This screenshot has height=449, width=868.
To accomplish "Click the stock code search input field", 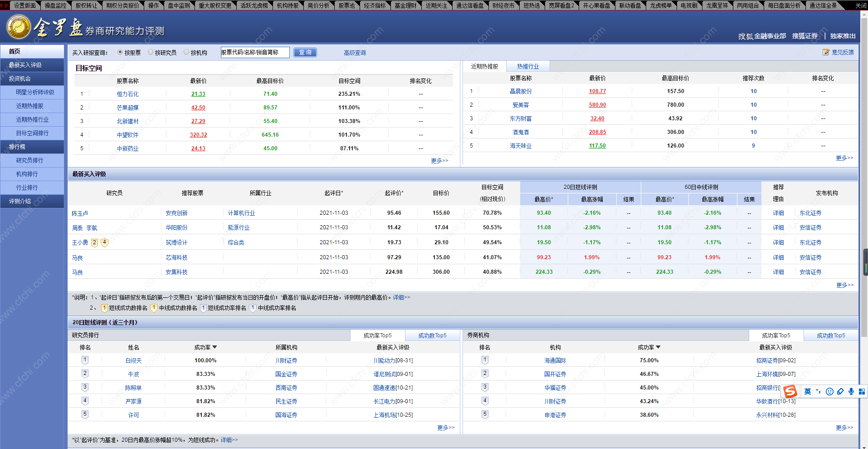I will tap(255, 53).
